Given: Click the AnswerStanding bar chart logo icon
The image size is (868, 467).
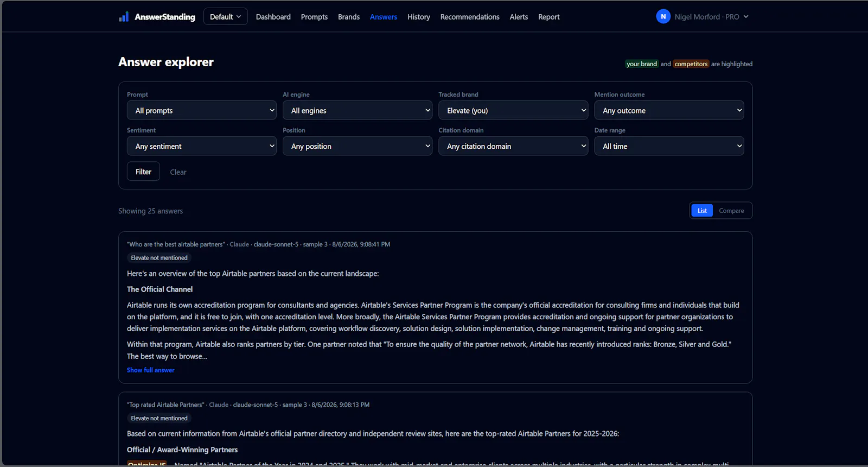Looking at the screenshot, I should click(x=124, y=17).
